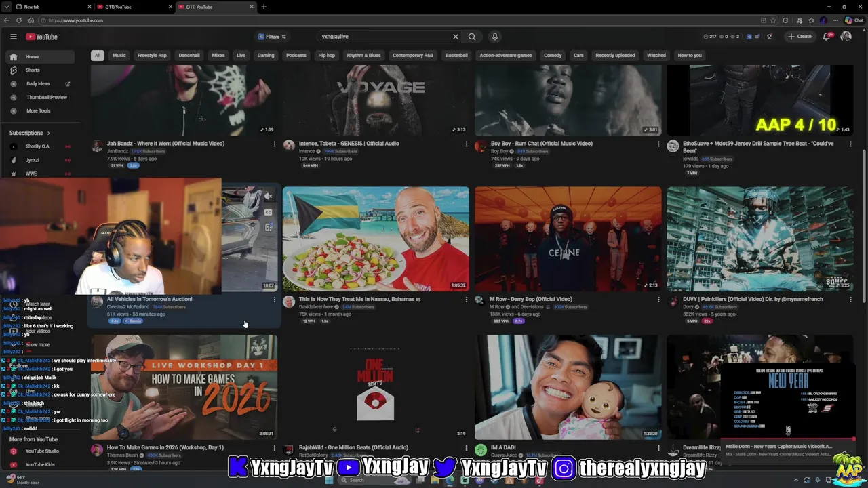
Task: Open the YouTube hamburger guide menu
Action: tap(13, 37)
